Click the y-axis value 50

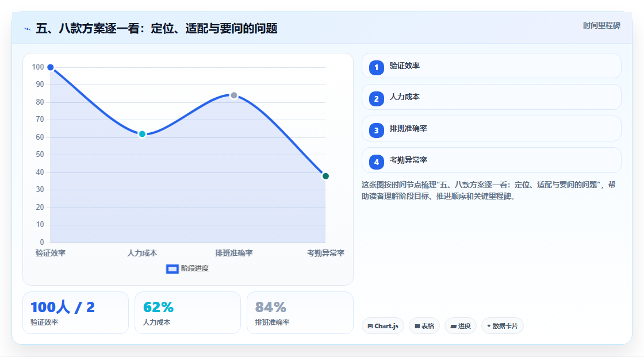40,155
